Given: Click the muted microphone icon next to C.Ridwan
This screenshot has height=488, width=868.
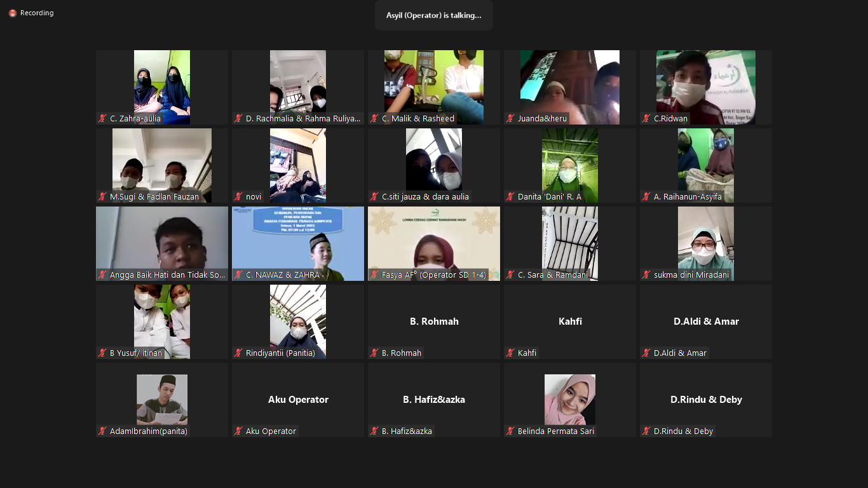Looking at the screenshot, I should [646, 119].
